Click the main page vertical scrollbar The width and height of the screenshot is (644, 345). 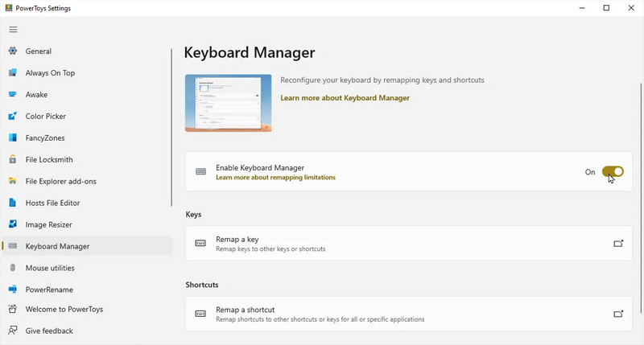(641, 197)
